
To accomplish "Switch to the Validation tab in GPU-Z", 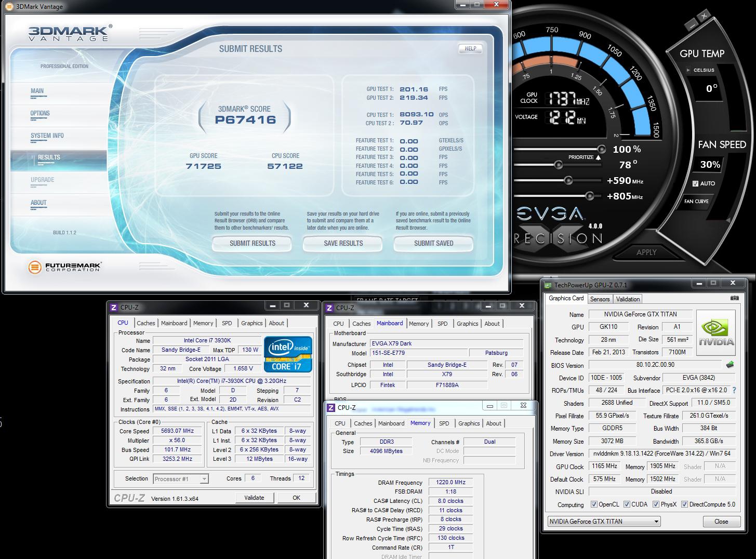I will tap(628, 299).
